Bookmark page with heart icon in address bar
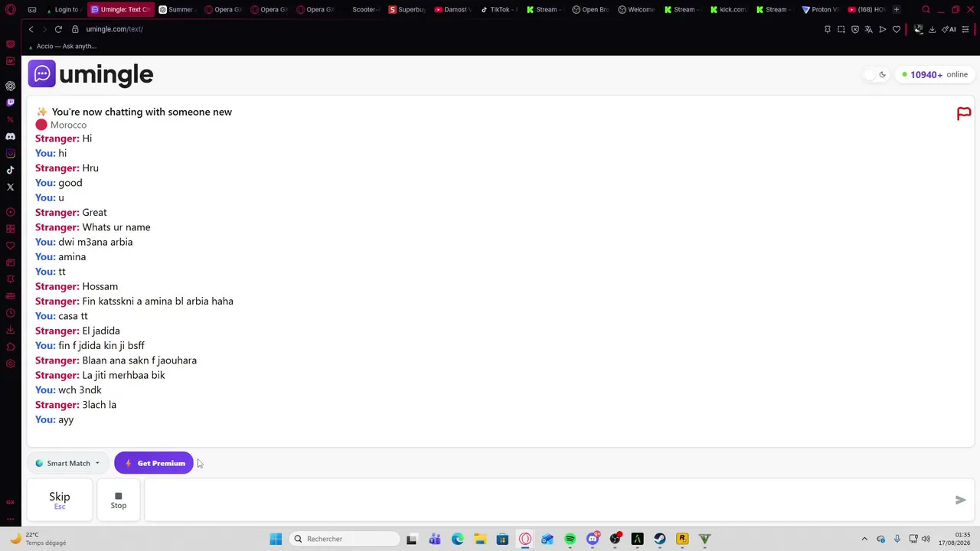 tap(897, 29)
